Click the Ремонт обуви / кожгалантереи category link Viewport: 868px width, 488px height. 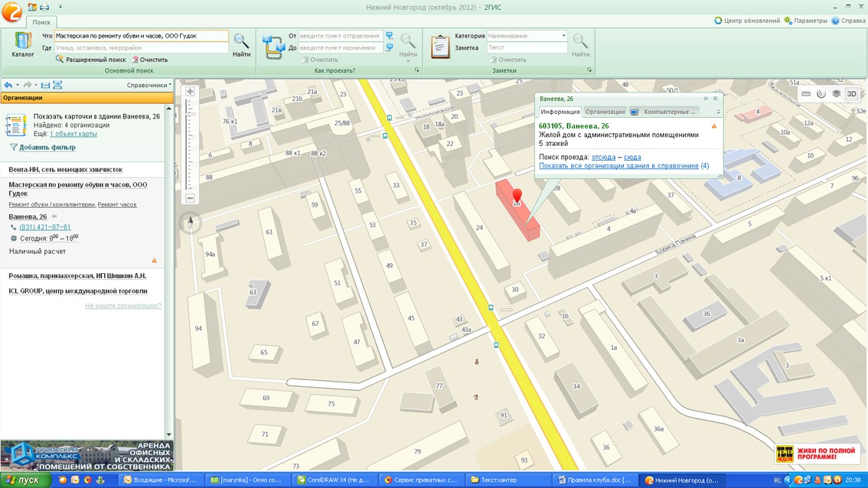pos(51,205)
